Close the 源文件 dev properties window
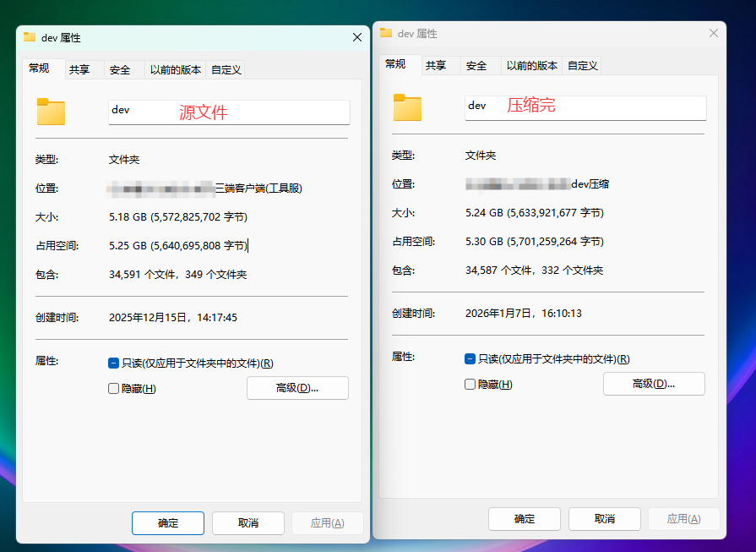Viewport: 756px width, 552px height. click(357, 38)
